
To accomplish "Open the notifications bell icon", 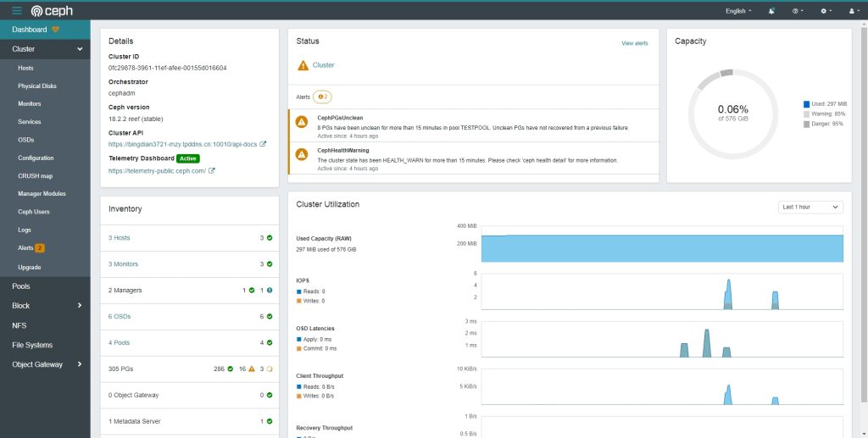I will 771,11.
